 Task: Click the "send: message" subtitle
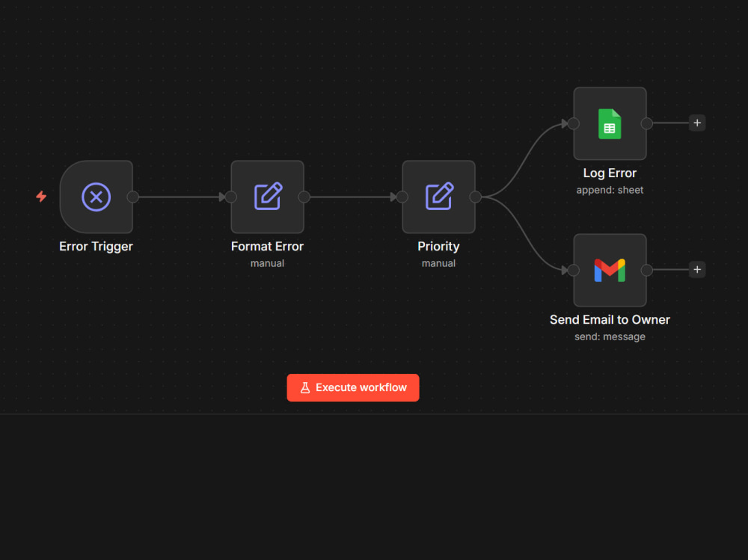click(x=610, y=336)
